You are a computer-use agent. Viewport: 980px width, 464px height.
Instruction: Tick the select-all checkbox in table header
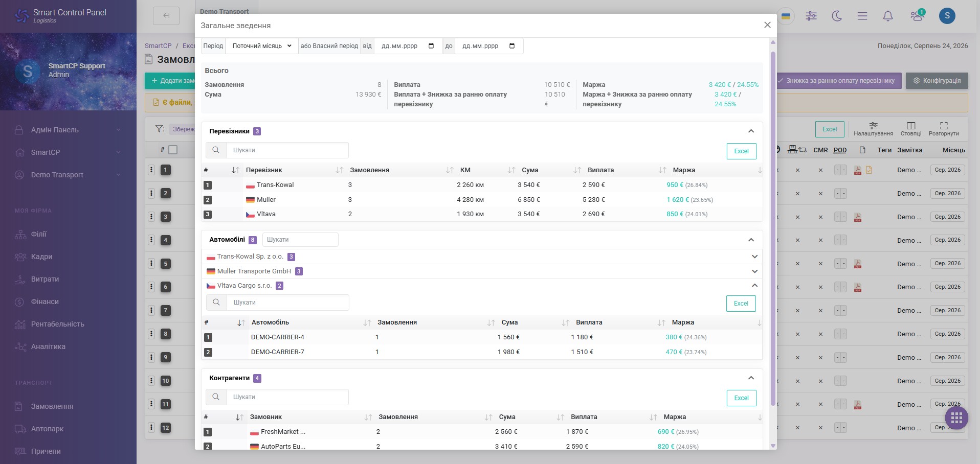point(173,150)
